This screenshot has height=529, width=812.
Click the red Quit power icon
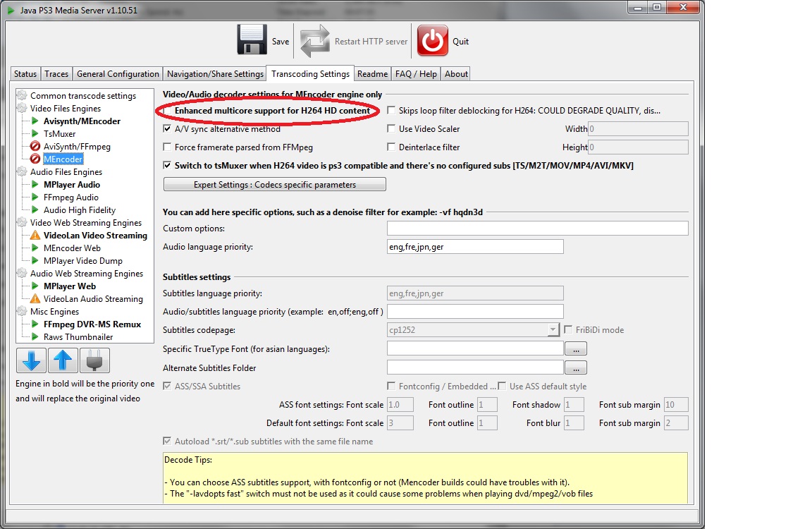point(432,40)
